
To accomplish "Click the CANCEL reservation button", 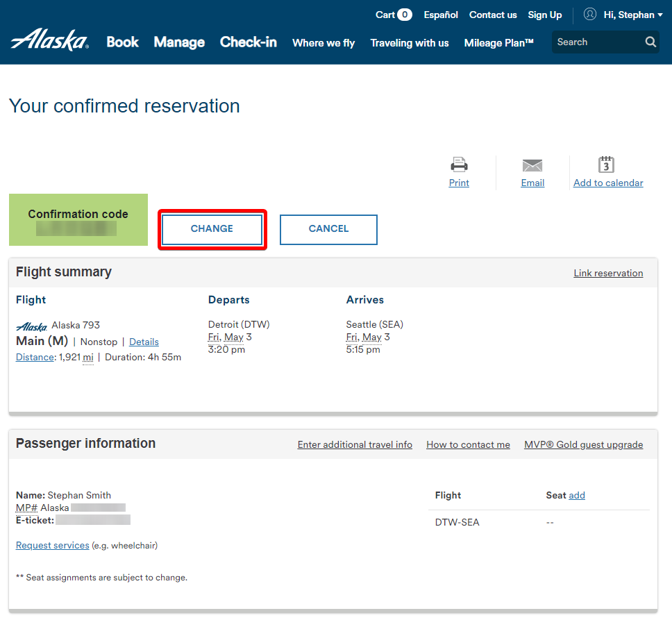I will [x=329, y=229].
